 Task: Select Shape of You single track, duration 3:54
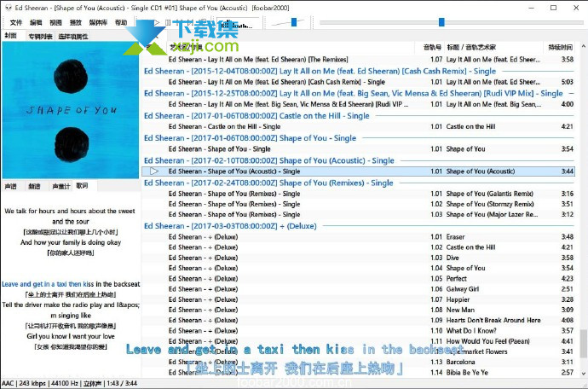click(x=358, y=149)
